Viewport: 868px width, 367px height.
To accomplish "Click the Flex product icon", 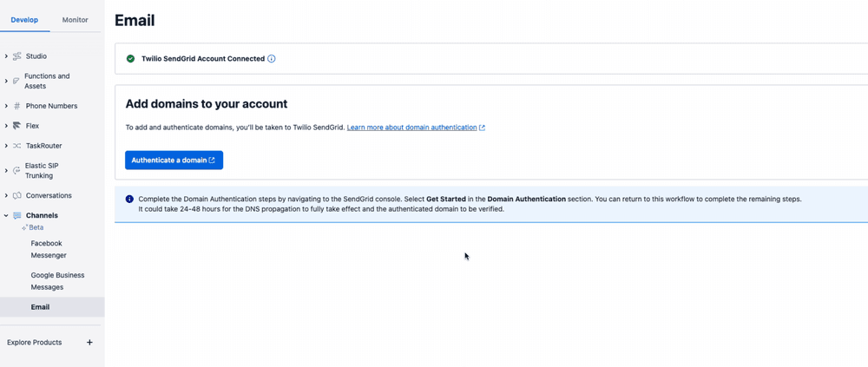I will [16, 126].
